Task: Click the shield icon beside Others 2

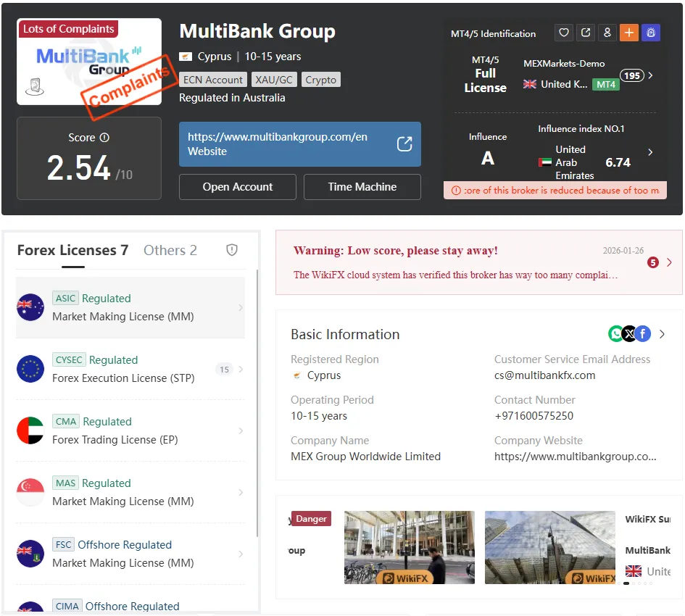Action: click(231, 250)
